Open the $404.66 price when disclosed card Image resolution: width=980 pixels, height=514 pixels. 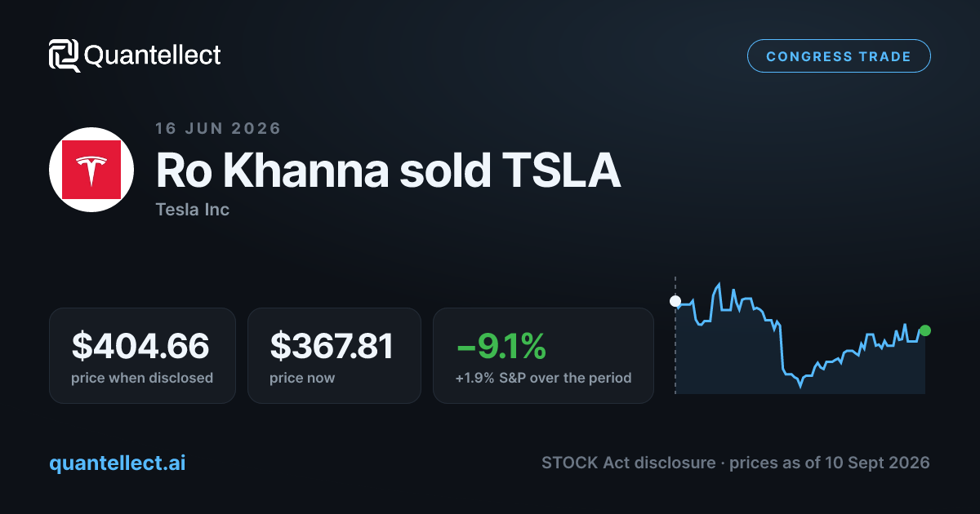tap(142, 356)
